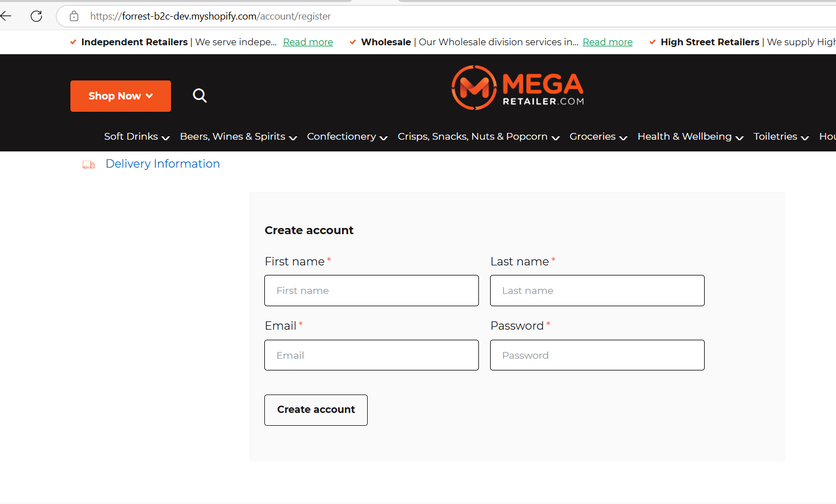Screen dimensions: 836x504
Task: Click the delivery truck icon
Action: point(89,164)
